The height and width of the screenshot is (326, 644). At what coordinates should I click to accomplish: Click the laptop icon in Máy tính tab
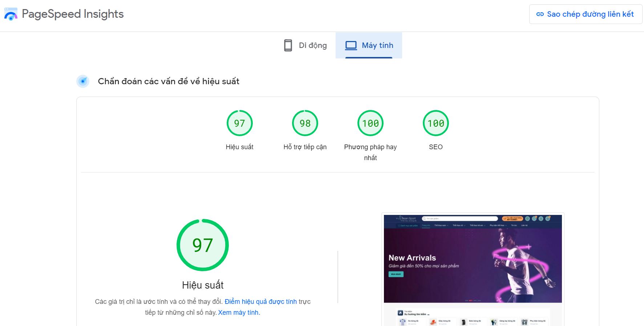351,45
